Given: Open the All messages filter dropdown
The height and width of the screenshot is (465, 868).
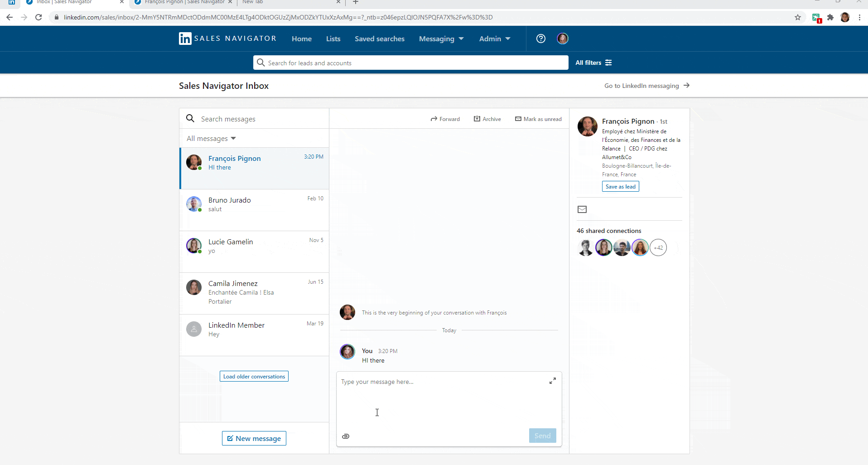Looking at the screenshot, I should 211,138.
